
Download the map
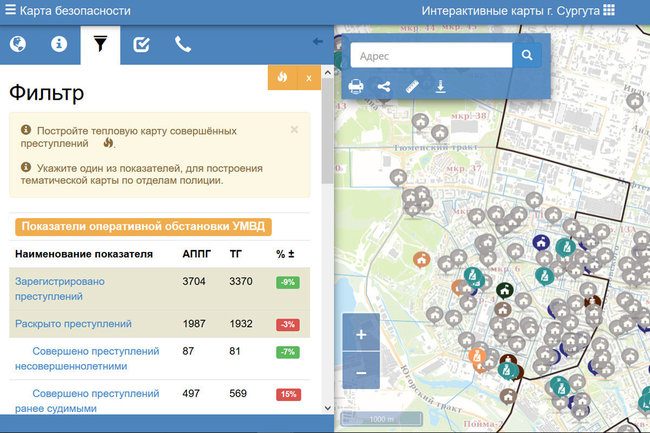440,87
